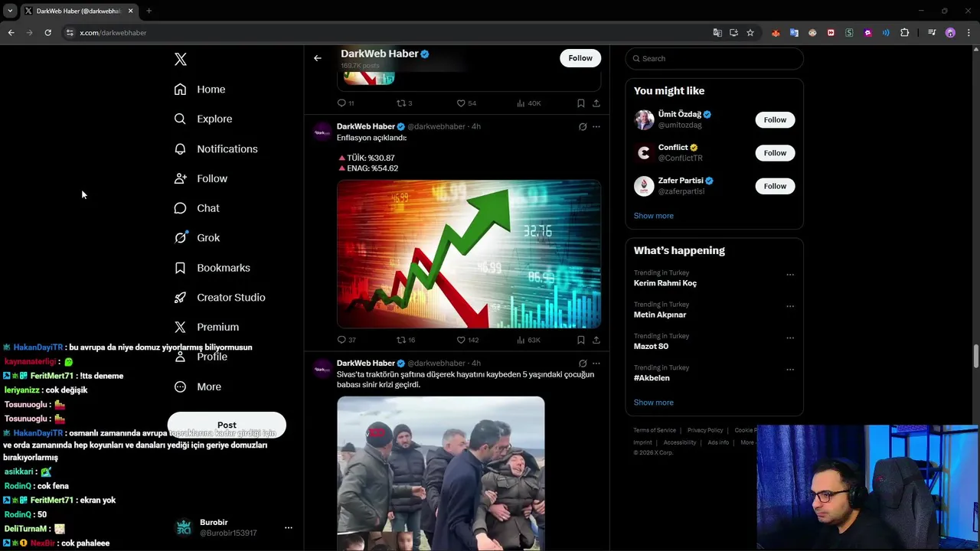The height and width of the screenshot is (551, 980).
Task: Click the address bar URL x.com/darkwebhaber
Action: coord(113,33)
